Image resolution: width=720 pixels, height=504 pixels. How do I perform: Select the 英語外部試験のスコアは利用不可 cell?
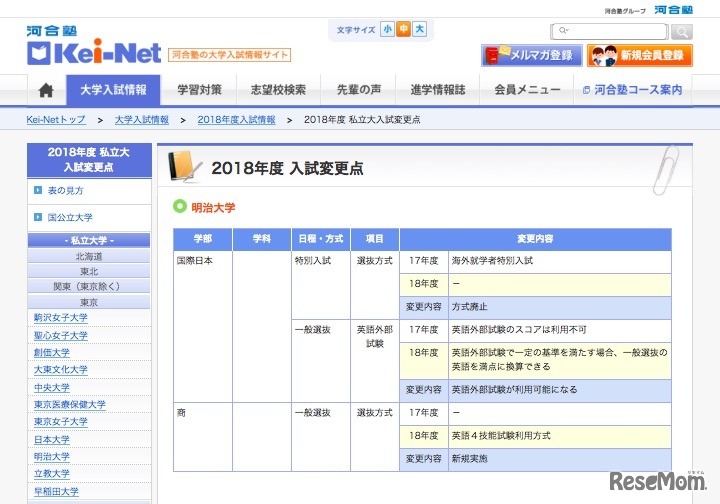pyautogui.click(x=560, y=330)
